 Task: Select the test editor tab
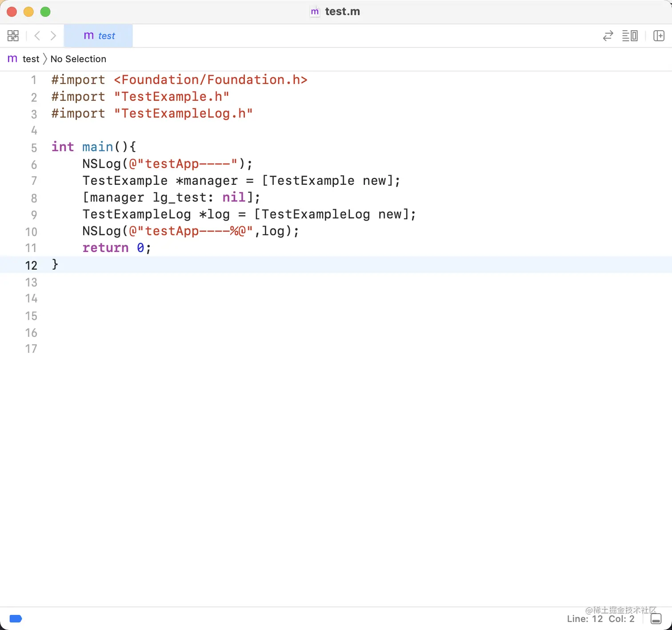click(x=99, y=36)
